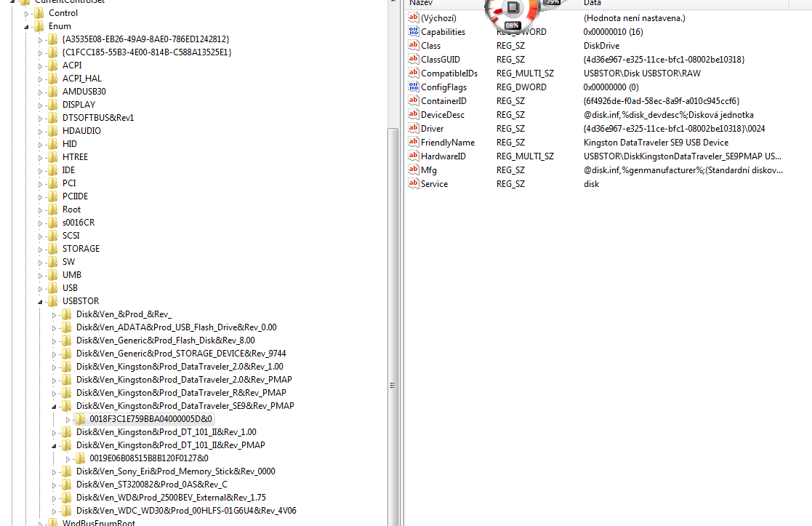Select the {C1FCC185-55B3-4E00-814B-C588A13525E1} key

coord(147,52)
